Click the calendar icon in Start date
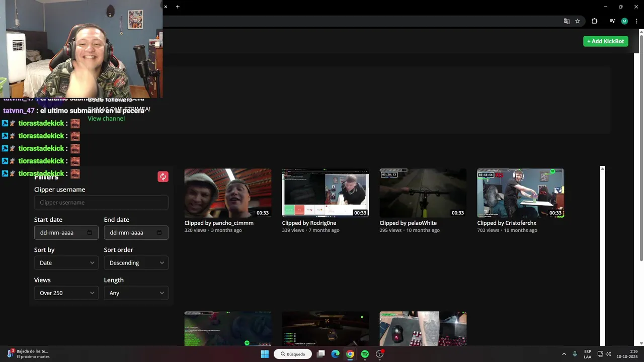Screen dimensions: 644x362 click(x=90, y=233)
